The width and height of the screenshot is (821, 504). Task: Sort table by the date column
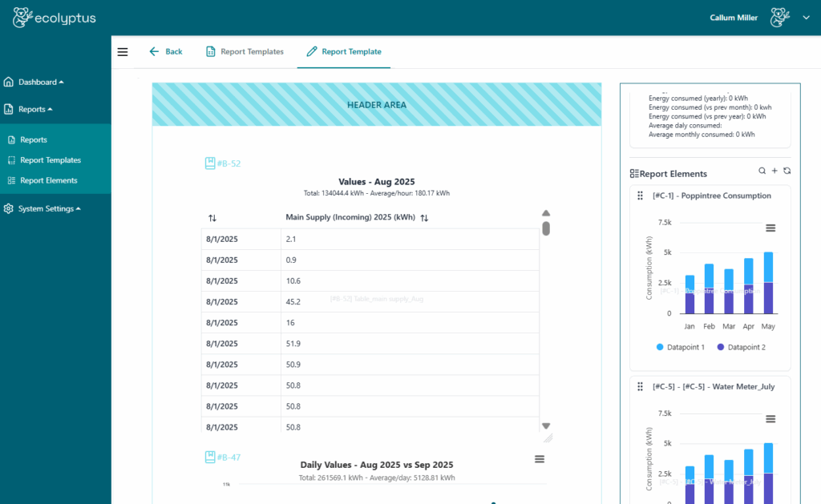click(212, 218)
